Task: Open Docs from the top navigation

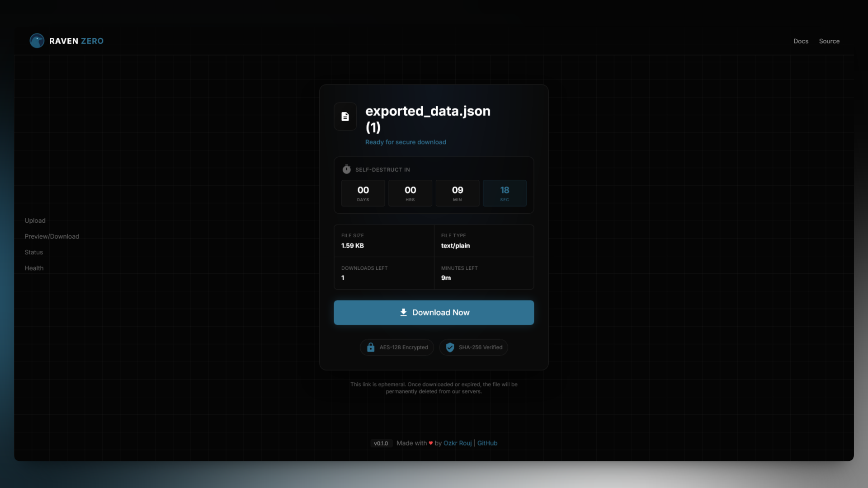Action: [801, 41]
